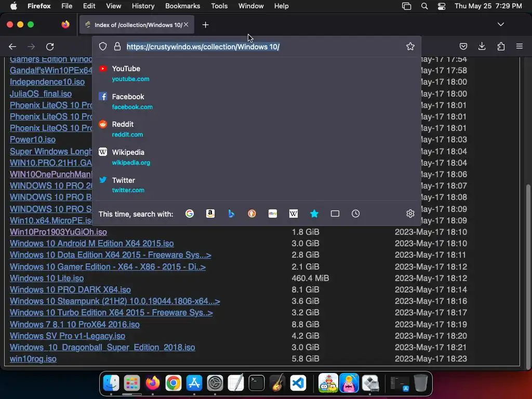The height and width of the screenshot is (399, 532).
Task: Launch Google Chrome from the Dock
Action: (174, 383)
